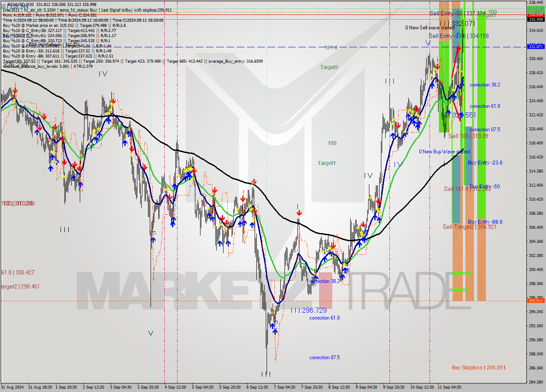Image resolution: width=546 pixels, height=392 pixels.
Task: Click the green 'Target2' label
Action: 329,67
